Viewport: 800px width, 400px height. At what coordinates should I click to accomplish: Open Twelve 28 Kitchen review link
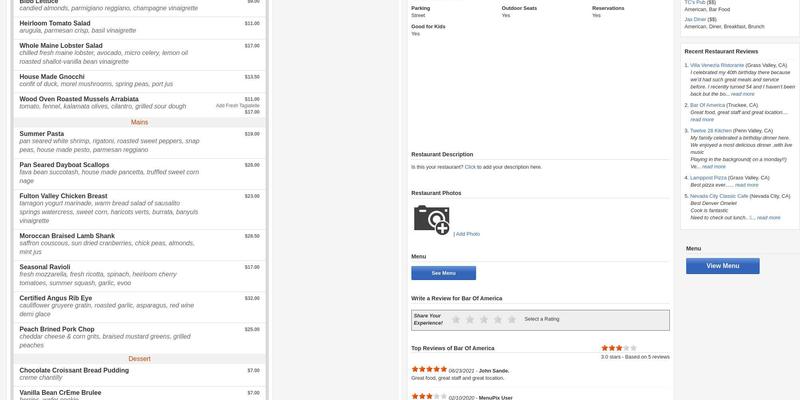pyautogui.click(x=711, y=130)
